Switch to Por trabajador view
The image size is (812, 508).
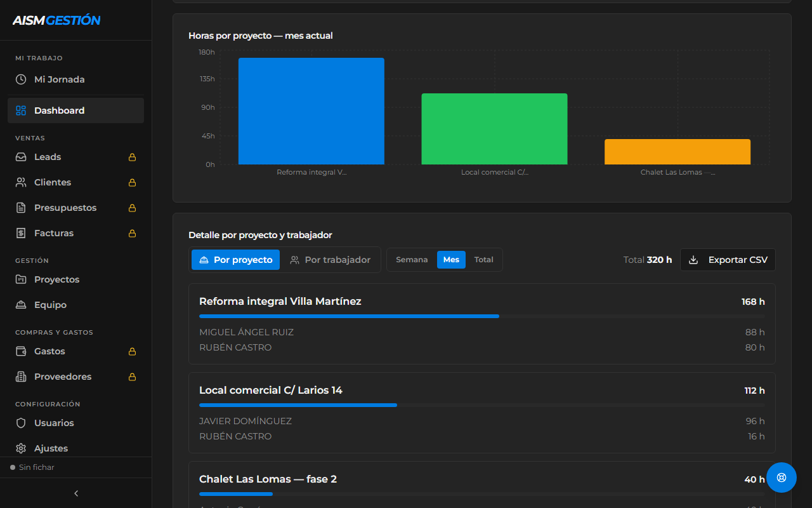click(x=330, y=260)
